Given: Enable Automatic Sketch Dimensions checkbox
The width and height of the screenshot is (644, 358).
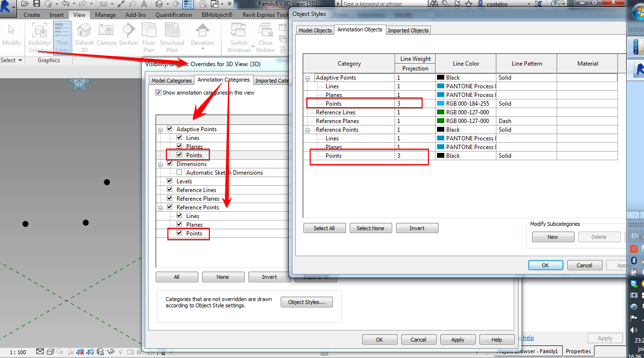Looking at the screenshot, I should click(x=178, y=172).
